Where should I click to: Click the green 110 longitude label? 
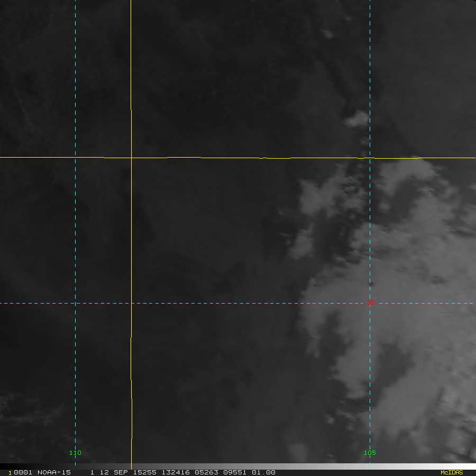75,453
